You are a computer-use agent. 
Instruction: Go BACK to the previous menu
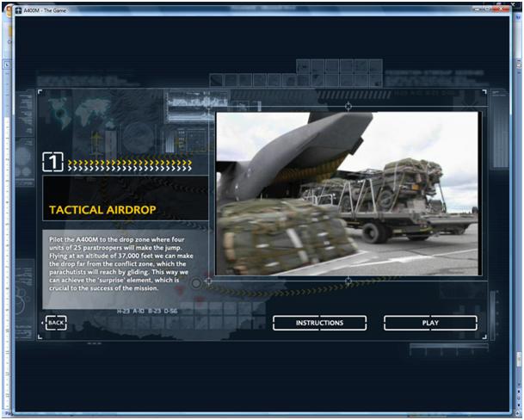pyautogui.click(x=56, y=323)
